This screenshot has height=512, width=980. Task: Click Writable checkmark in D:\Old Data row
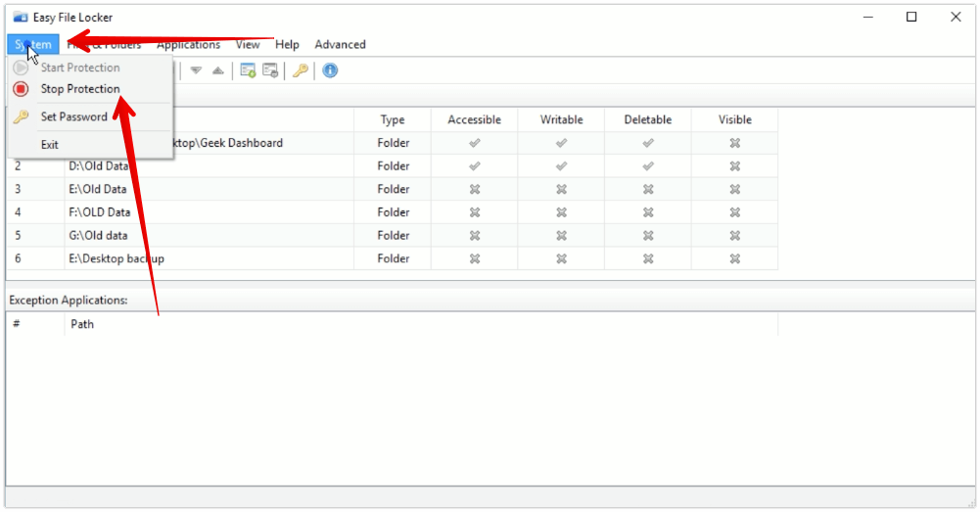point(561,166)
